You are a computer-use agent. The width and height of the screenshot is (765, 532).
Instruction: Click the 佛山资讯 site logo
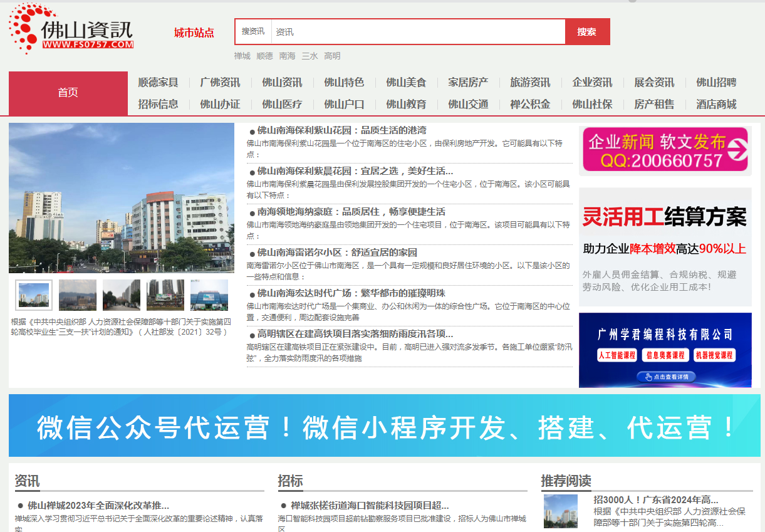click(69, 29)
